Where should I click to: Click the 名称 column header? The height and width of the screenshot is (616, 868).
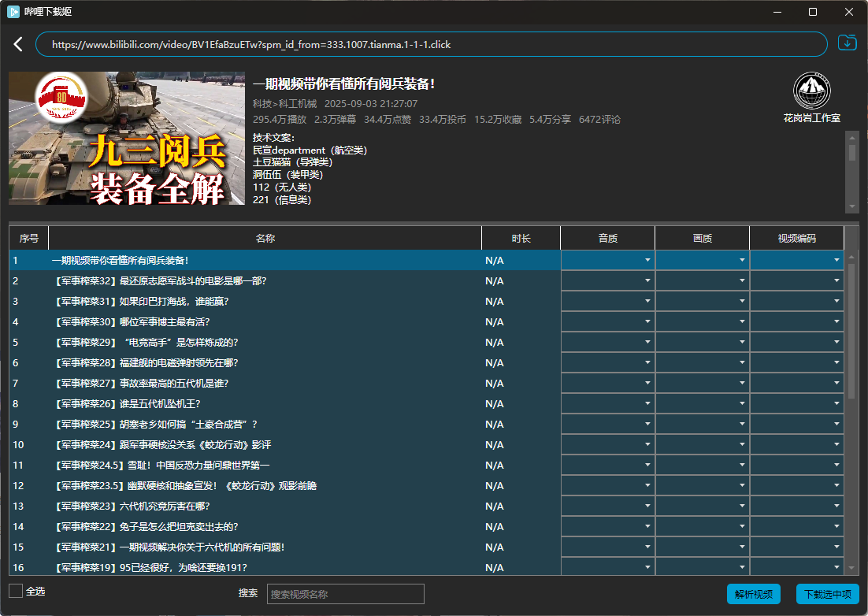pyautogui.click(x=265, y=237)
